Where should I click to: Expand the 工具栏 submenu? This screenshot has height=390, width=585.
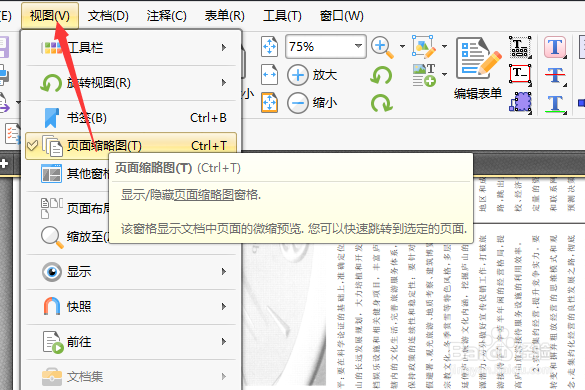click(x=131, y=48)
